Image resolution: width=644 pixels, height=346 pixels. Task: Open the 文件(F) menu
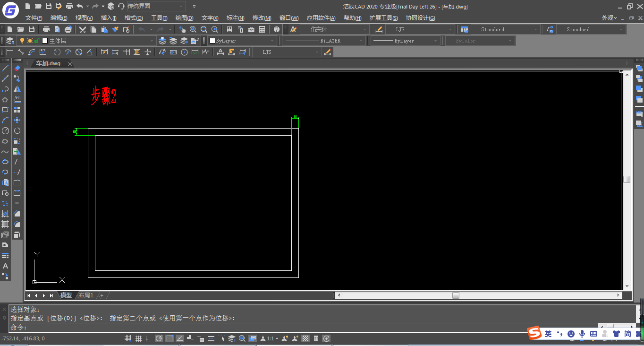(x=34, y=18)
